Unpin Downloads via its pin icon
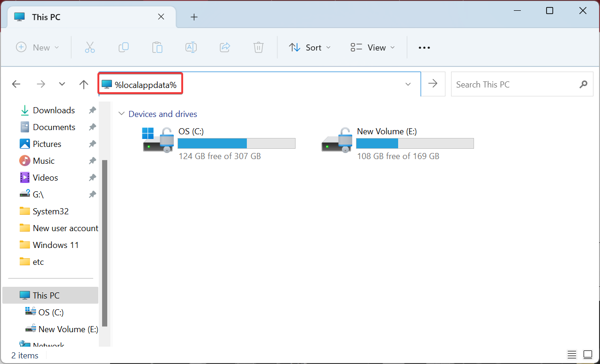This screenshot has height=364, width=600. coord(93,110)
